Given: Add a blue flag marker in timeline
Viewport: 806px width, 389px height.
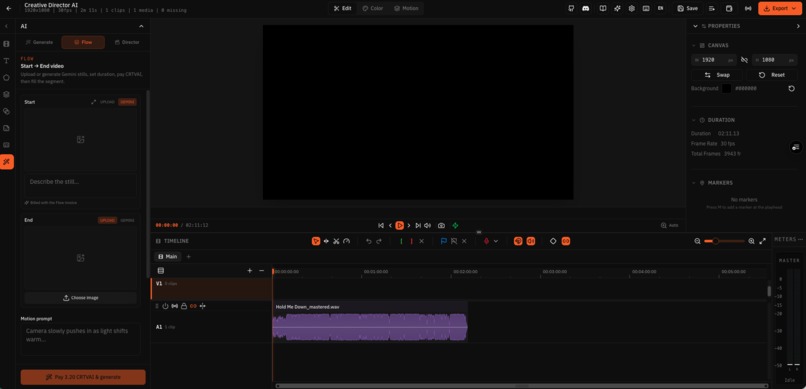Looking at the screenshot, I should [x=444, y=241].
